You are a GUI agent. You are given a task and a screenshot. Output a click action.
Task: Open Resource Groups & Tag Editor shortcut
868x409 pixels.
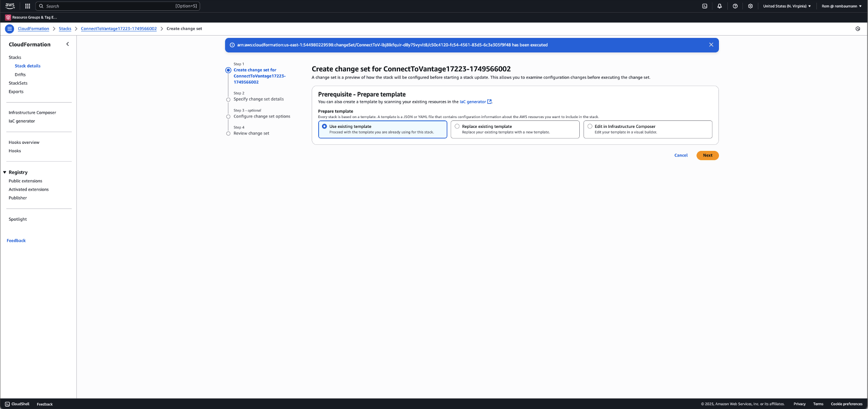click(x=31, y=17)
